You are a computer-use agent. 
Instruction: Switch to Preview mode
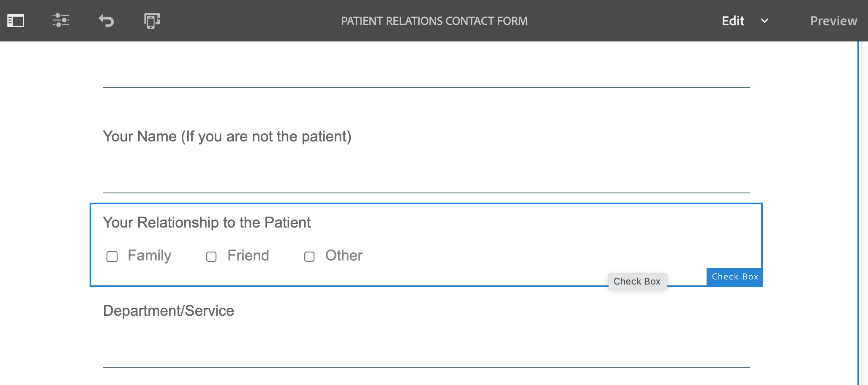tap(833, 21)
